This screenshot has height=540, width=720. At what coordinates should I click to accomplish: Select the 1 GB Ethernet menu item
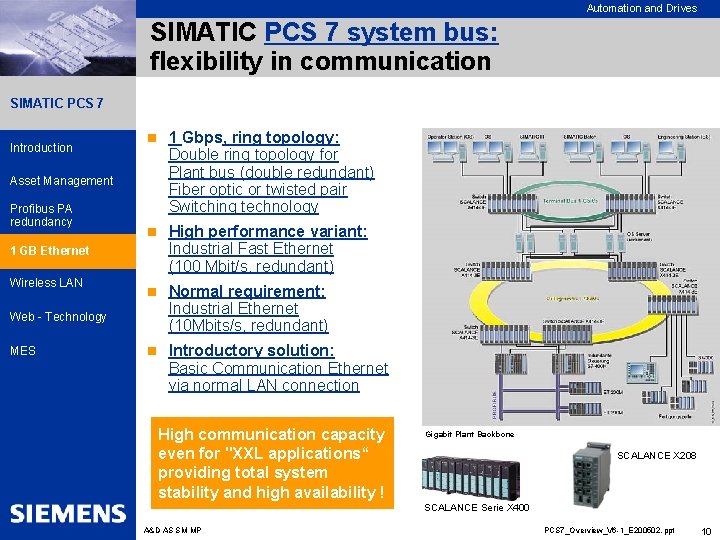click(x=68, y=251)
